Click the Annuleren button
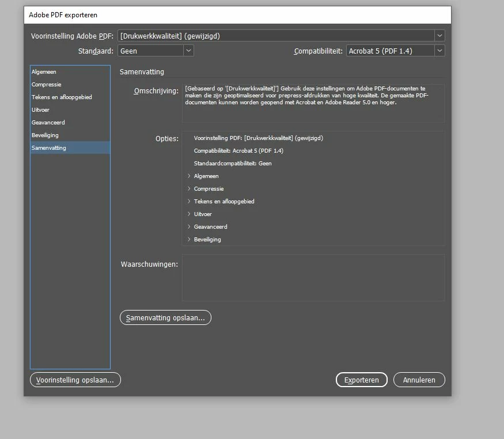The height and width of the screenshot is (439, 504). (x=419, y=380)
